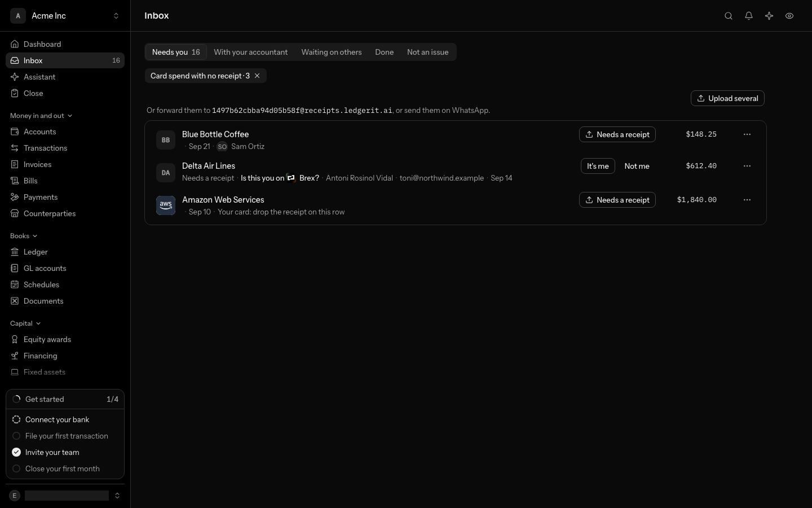Collapse the Books section
This screenshot has height=508, width=812.
coord(24,236)
